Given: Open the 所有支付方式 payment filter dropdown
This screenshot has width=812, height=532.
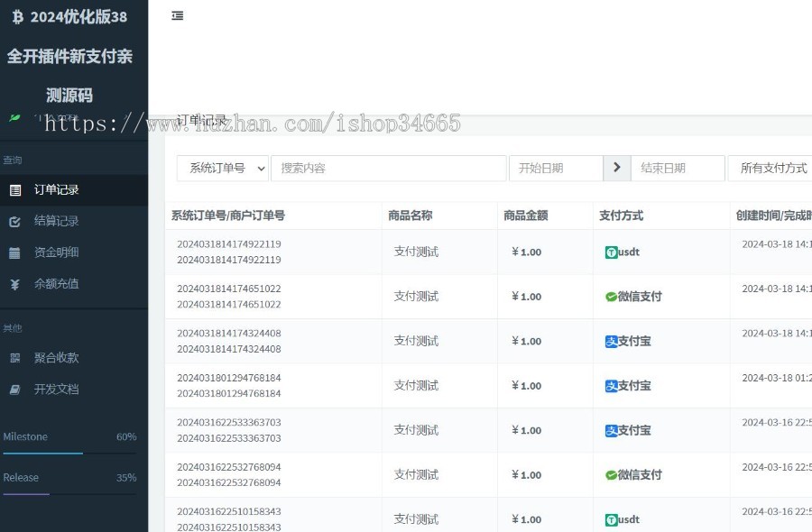Looking at the screenshot, I should pos(770,169).
